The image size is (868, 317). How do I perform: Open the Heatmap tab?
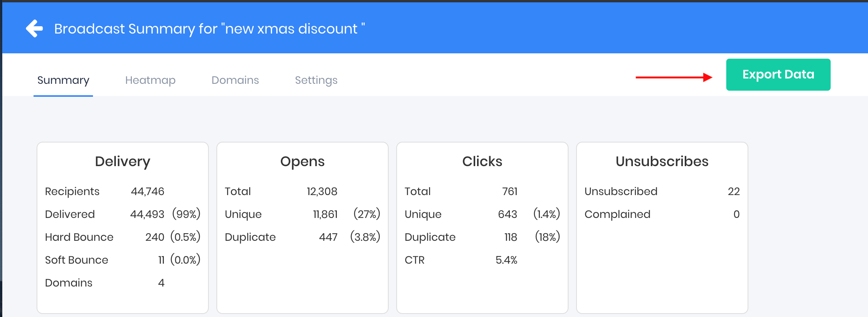point(150,80)
